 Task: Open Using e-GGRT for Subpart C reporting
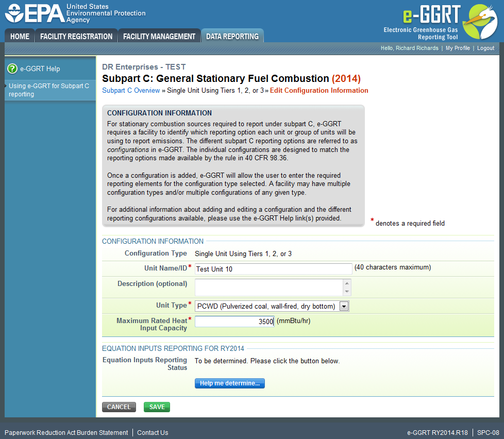[x=49, y=90]
